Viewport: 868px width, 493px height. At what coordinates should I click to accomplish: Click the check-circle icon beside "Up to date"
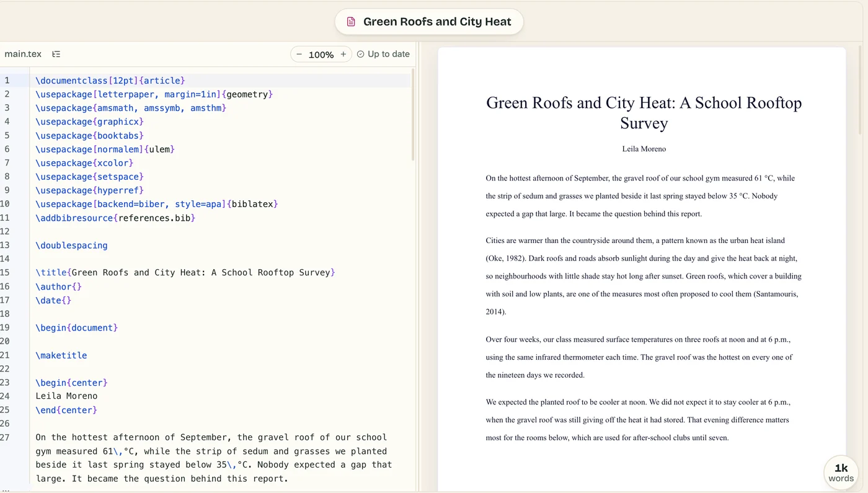[x=361, y=54]
